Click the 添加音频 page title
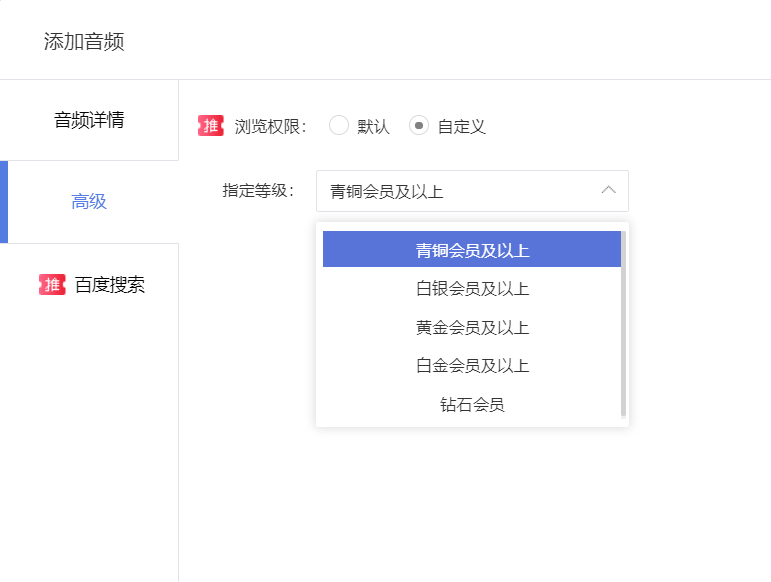 (x=84, y=41)
